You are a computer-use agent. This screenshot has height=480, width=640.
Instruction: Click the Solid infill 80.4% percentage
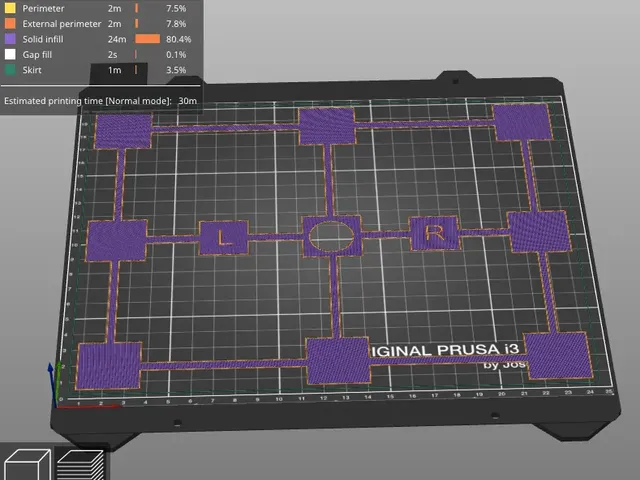(178, 39)
